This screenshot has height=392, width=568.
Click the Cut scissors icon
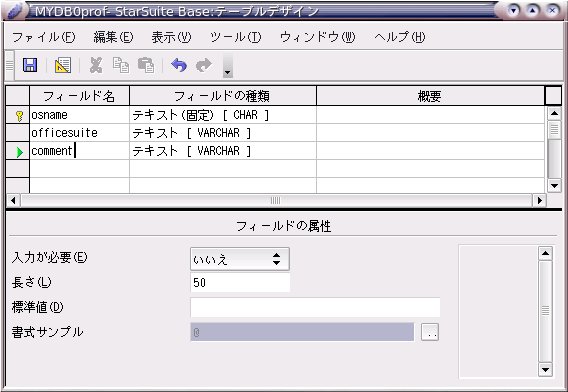pos(96,65)
